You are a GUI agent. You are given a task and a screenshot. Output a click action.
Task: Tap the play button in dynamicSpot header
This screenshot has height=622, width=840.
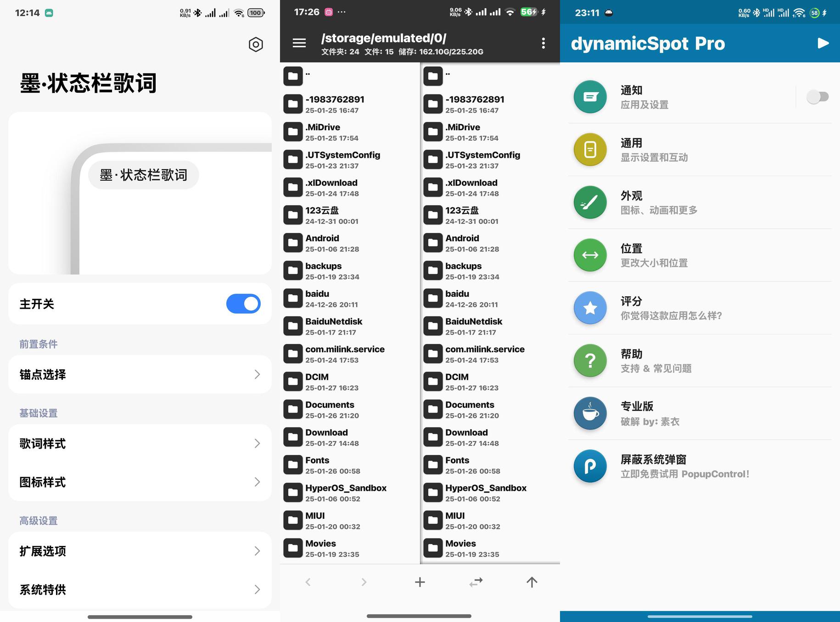pyautogui.click(x=823, y=43)
